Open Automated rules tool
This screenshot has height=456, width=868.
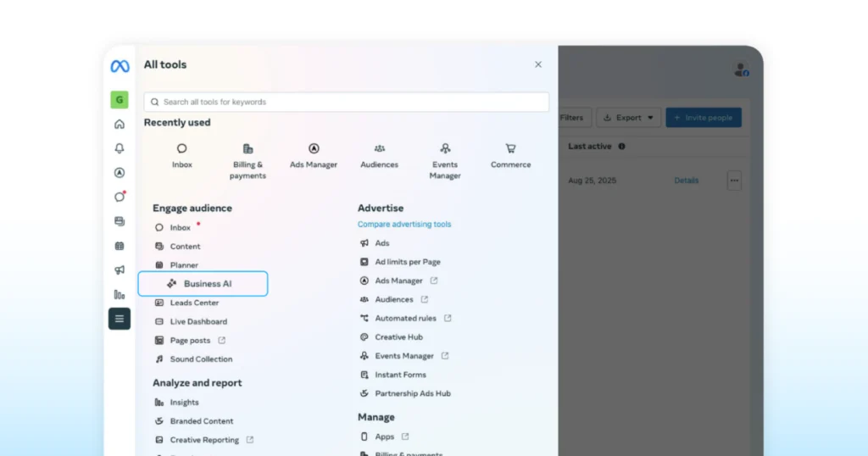(405, 318)
